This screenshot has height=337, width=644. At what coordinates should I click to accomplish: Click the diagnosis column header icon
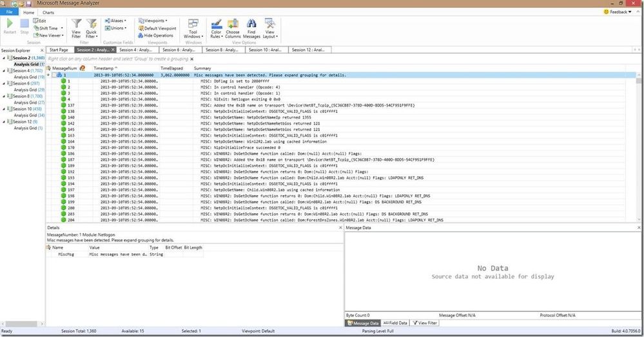click(82, 68)
